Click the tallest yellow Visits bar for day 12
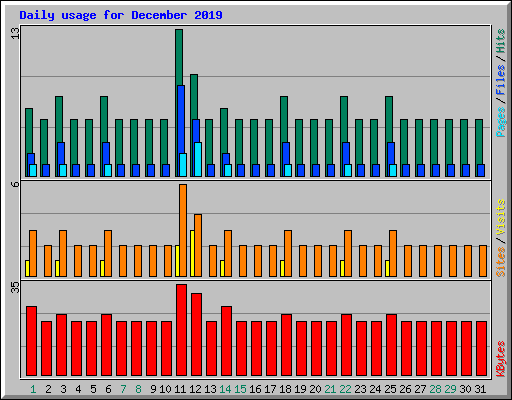The height and width of the screenshot is (400, 512). click(192, 253)
